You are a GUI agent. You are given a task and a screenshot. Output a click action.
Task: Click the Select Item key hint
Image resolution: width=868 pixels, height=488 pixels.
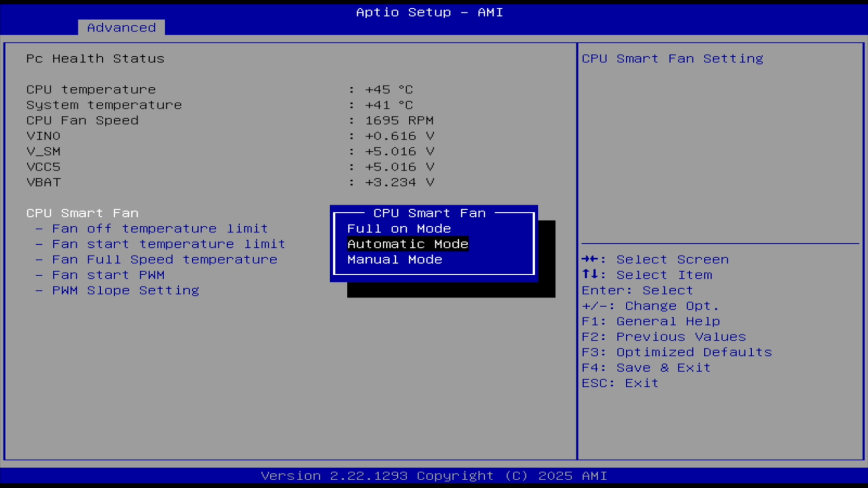click(647, 275)
